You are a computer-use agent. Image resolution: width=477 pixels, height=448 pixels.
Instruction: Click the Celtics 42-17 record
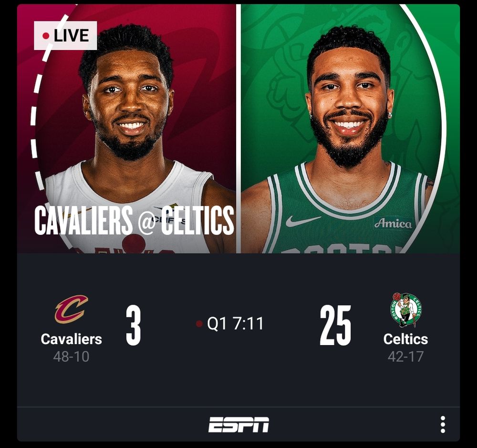click(x=406, y=356)
